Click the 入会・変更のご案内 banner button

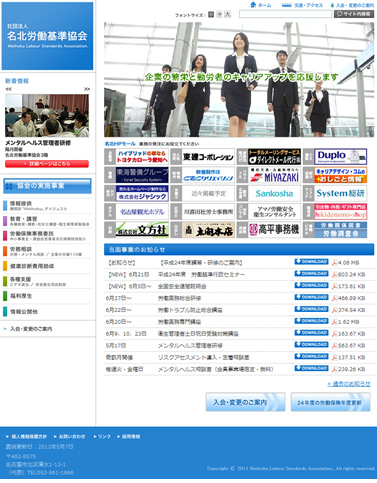tap(246, 402)
